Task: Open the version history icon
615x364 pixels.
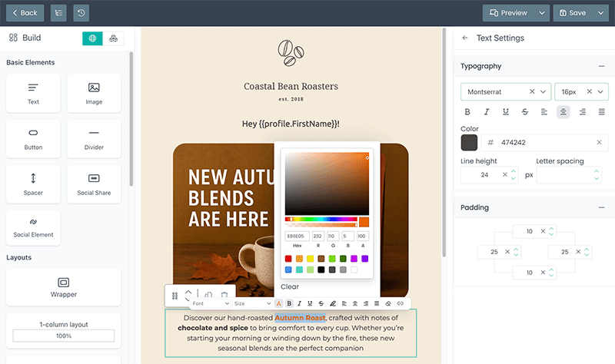Action: (x=81, y=13)
